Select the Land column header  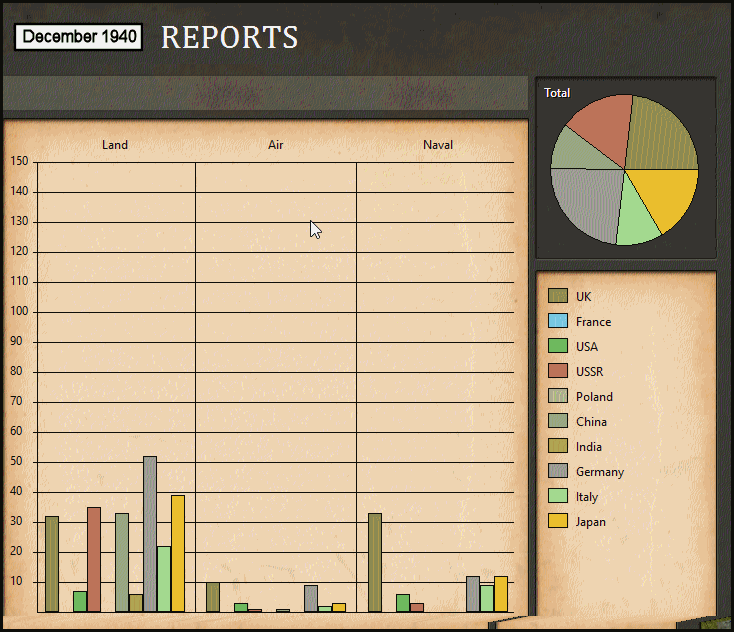click(x=115, y=145)
